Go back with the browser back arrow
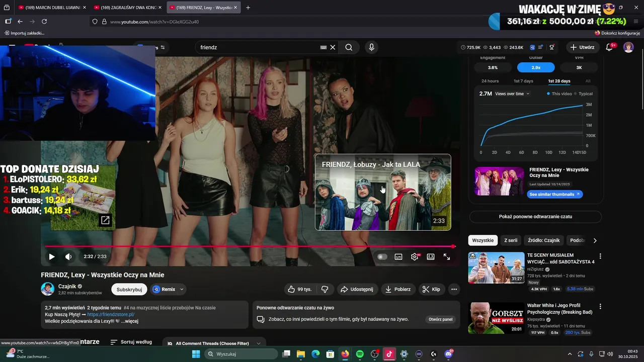The height and width of the screenshot is (362, 644). tap(20, 22)
